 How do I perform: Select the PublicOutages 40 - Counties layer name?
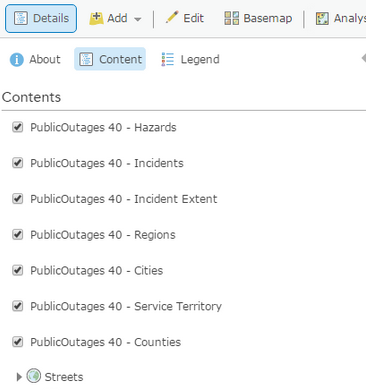(106, 342)
